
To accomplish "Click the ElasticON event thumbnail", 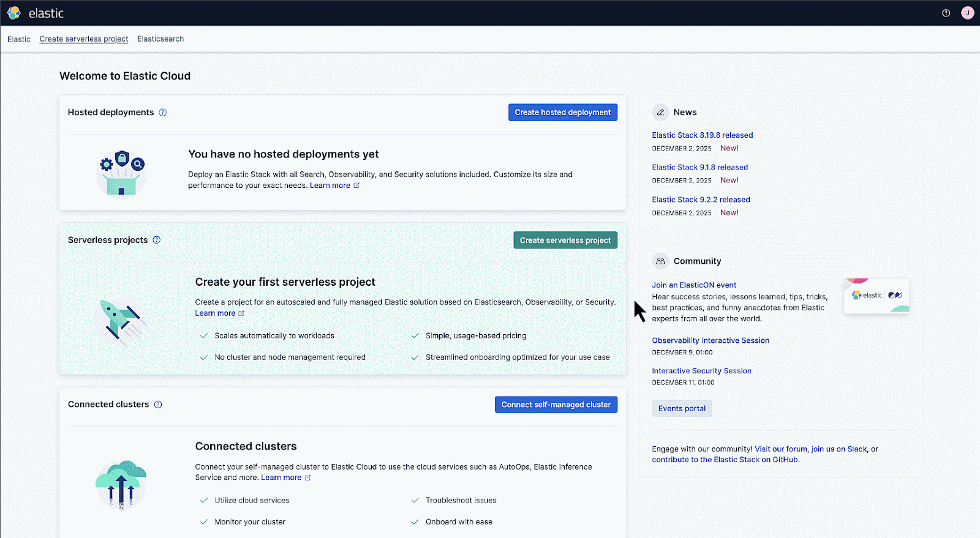I will [876, 296].
